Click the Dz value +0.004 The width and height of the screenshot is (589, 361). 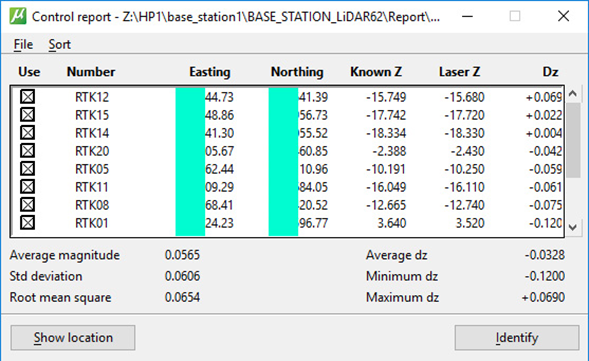click(544, 133)
